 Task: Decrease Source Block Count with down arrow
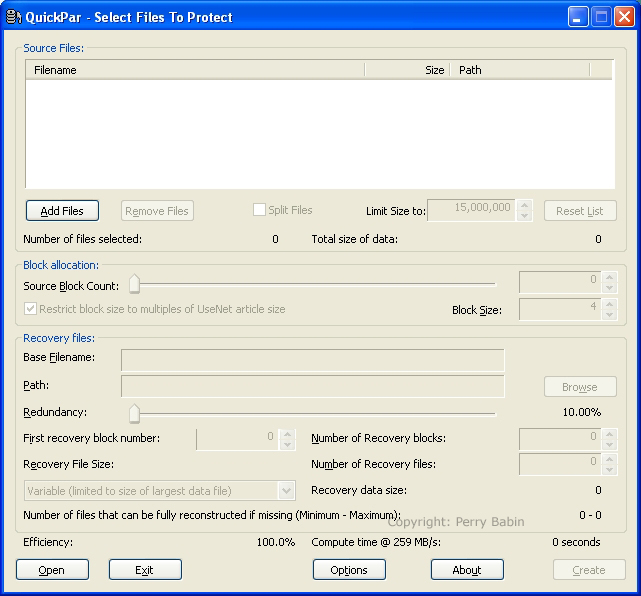click(x=610, y=288)
